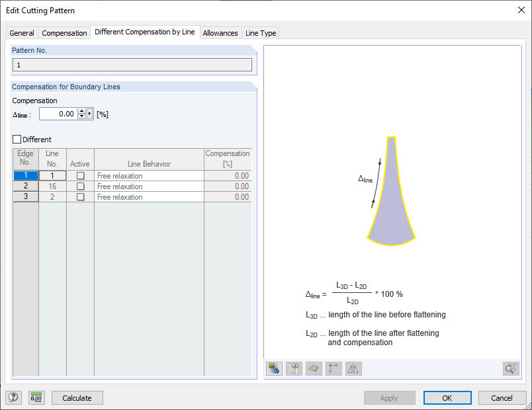Tick Active checkbox for line 16
532x410 pixels.
tap(81, 186)
